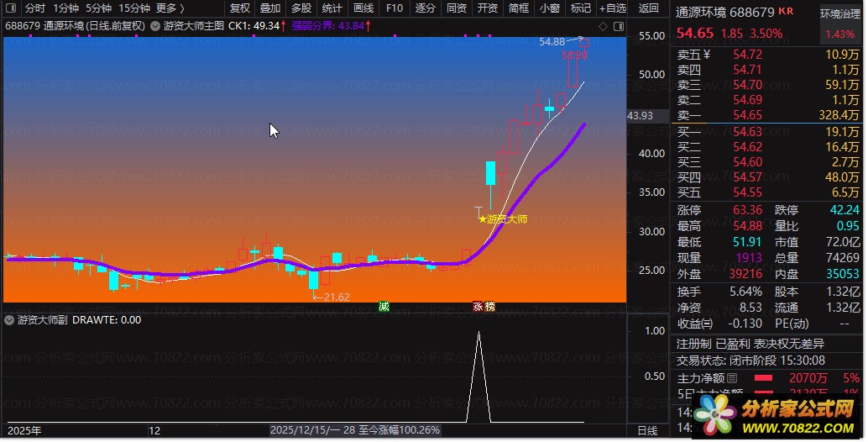
Task: Open F10 company information
Action: 395,8
